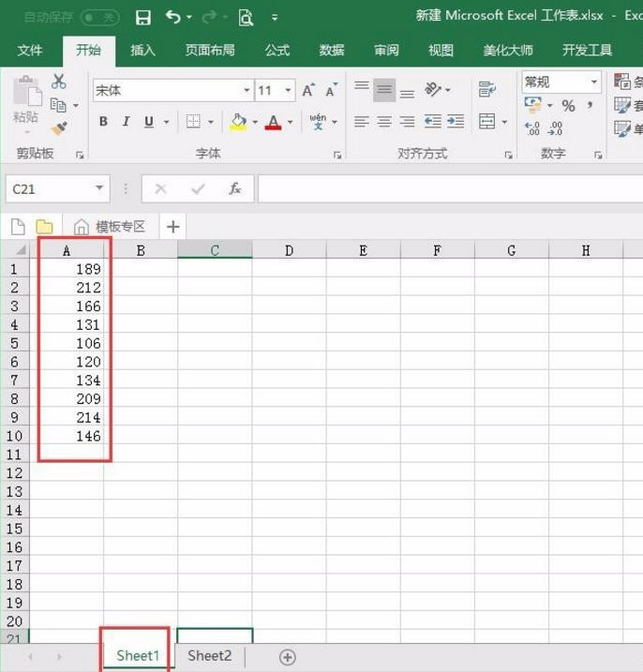
Task: Open alignment group dialog launcher
Action: point(508,155)
